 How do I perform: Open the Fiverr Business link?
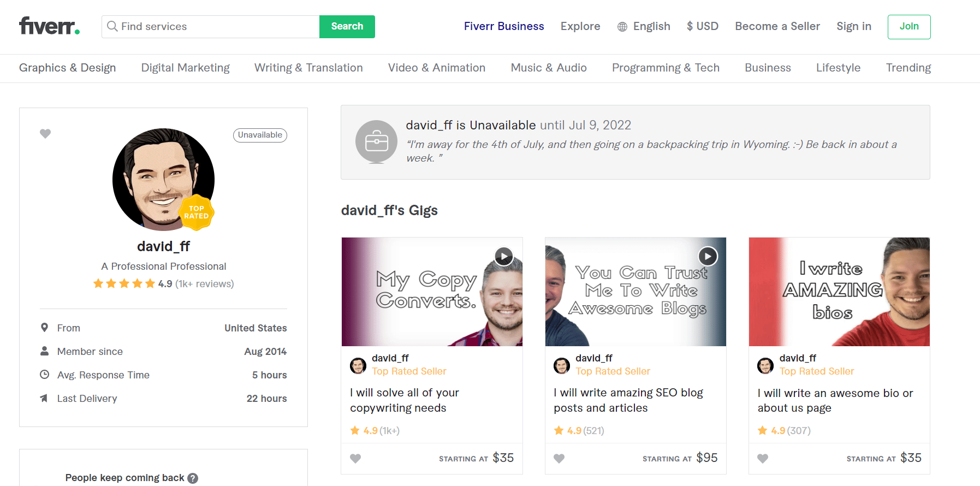pos(504,26)
